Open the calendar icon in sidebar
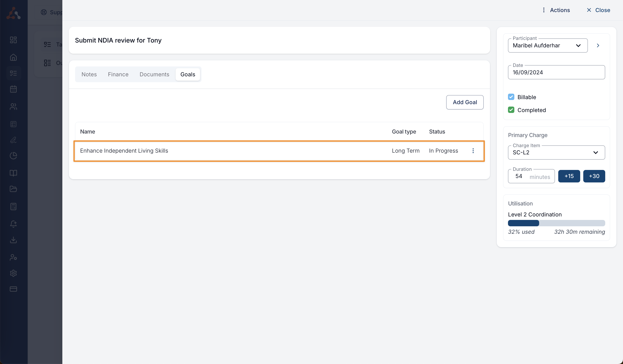 tap(13, 89)
